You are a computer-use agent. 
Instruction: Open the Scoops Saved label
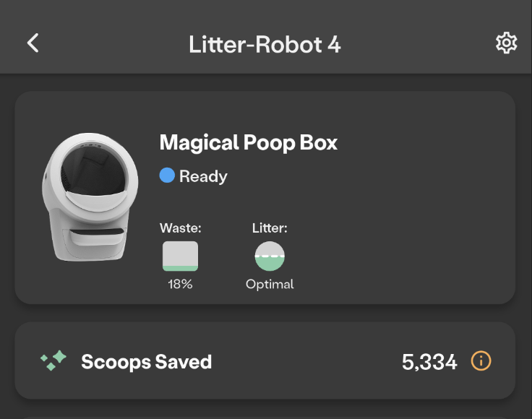pos(146,361)
